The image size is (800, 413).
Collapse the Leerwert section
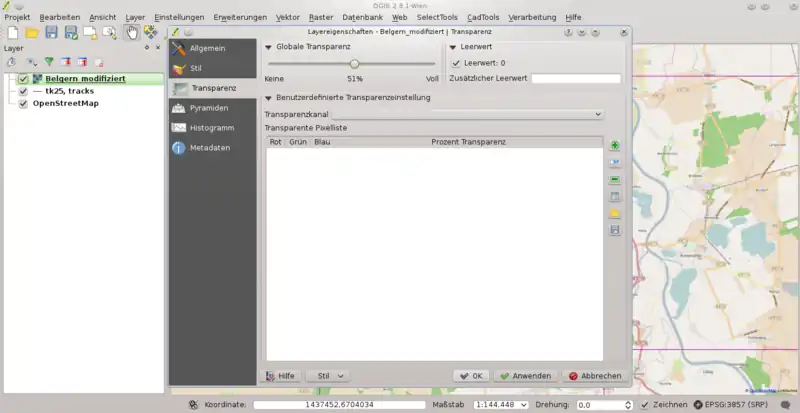pos(453,47)
